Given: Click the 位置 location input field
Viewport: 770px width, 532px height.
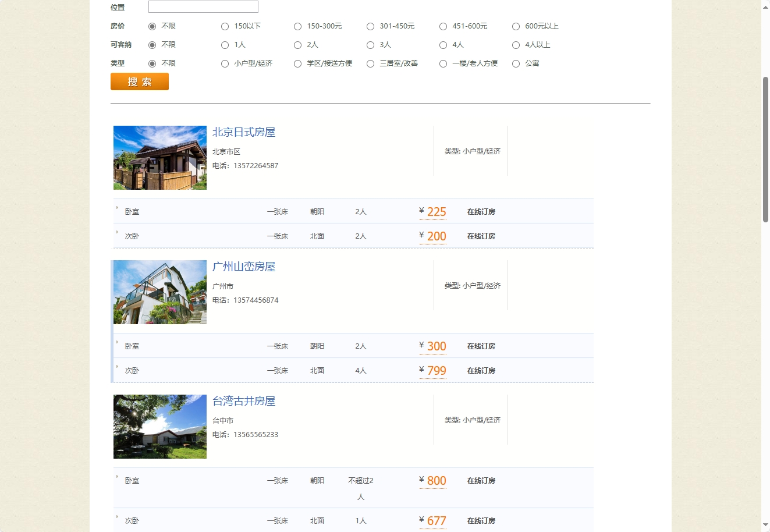Looking at the screenshot, I should (x=203, y=6).
